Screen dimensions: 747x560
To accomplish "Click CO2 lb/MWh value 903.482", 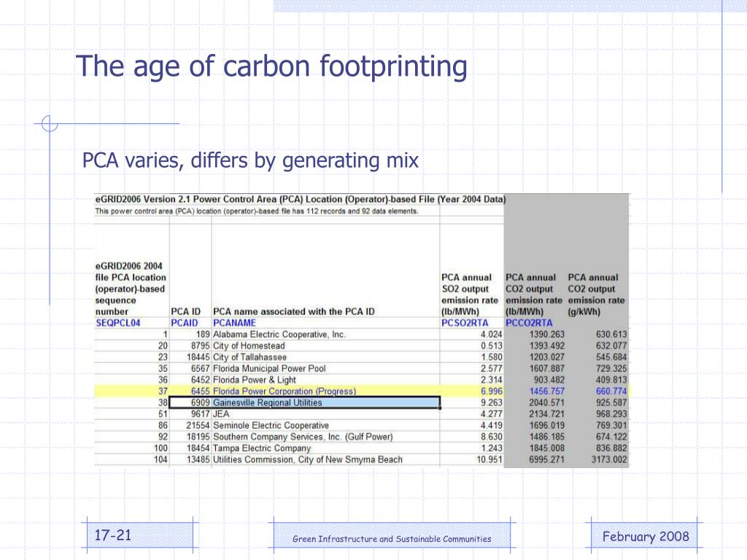I will tap(549, 380).
